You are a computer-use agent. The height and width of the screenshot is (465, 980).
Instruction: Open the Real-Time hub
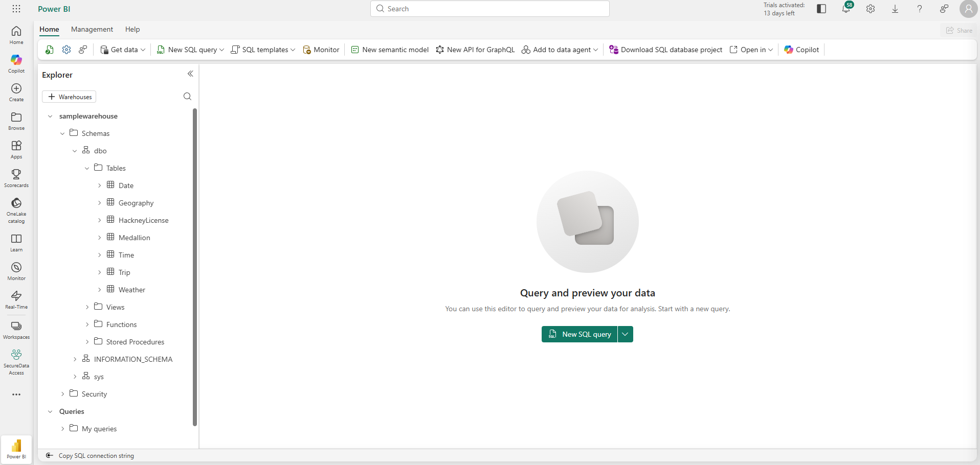point(16,300)
